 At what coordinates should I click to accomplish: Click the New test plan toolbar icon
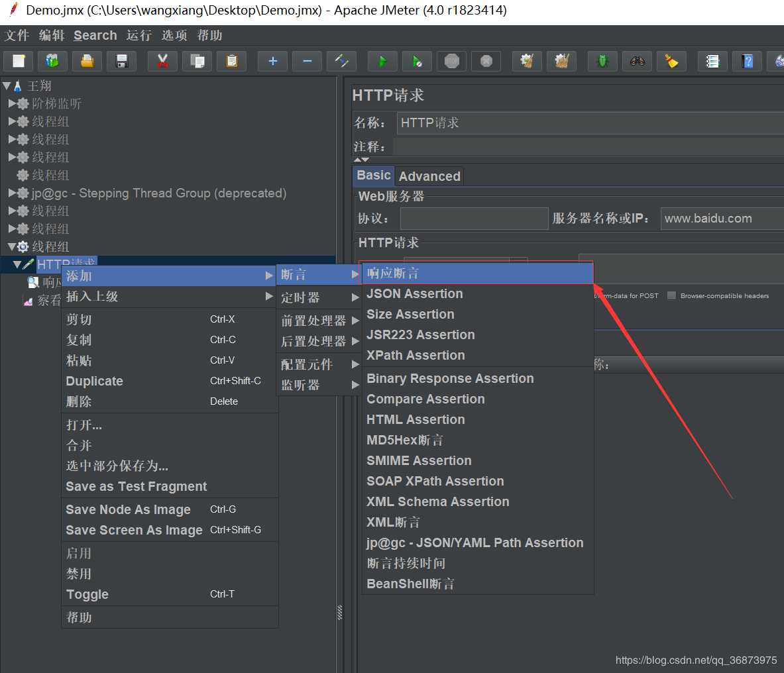[x=19, y=62]
